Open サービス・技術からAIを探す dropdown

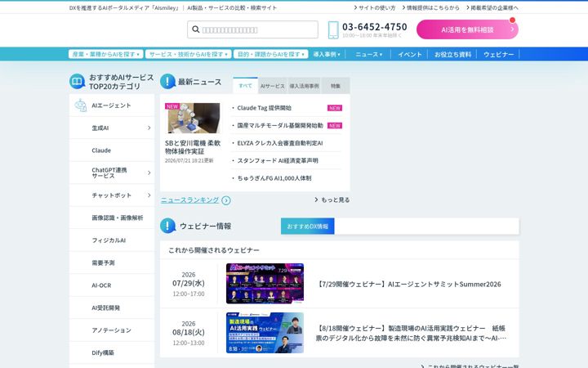tap(189, 54)
